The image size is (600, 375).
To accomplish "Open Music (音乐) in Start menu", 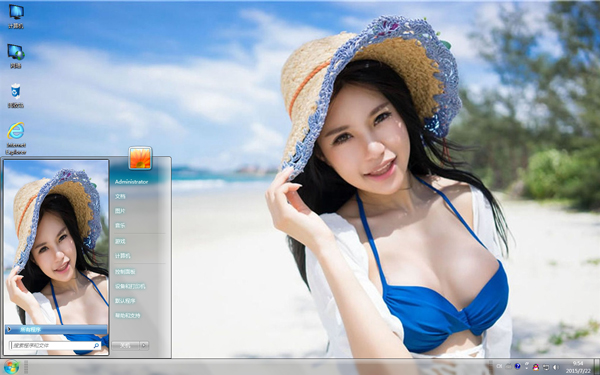I will click(x=120, y=225).
